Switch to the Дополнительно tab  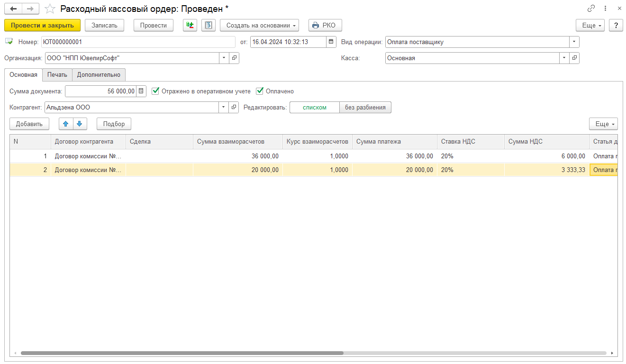[99, 74]
